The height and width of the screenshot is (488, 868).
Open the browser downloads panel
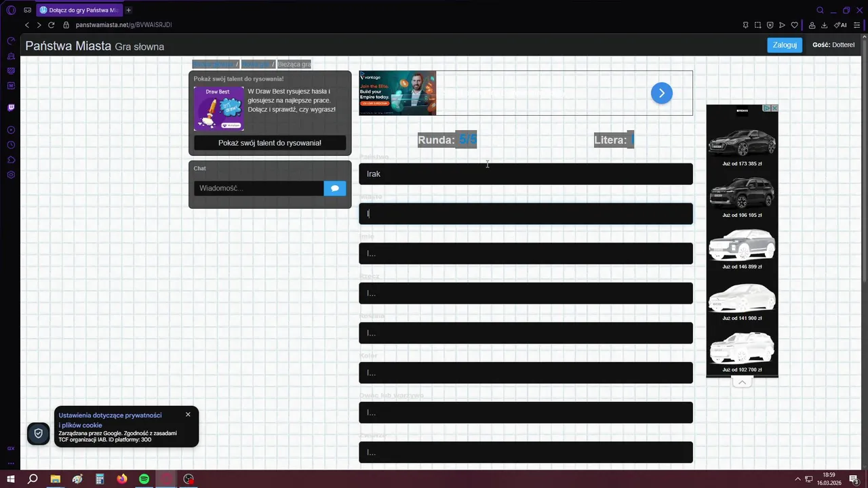tap(824, 25)
